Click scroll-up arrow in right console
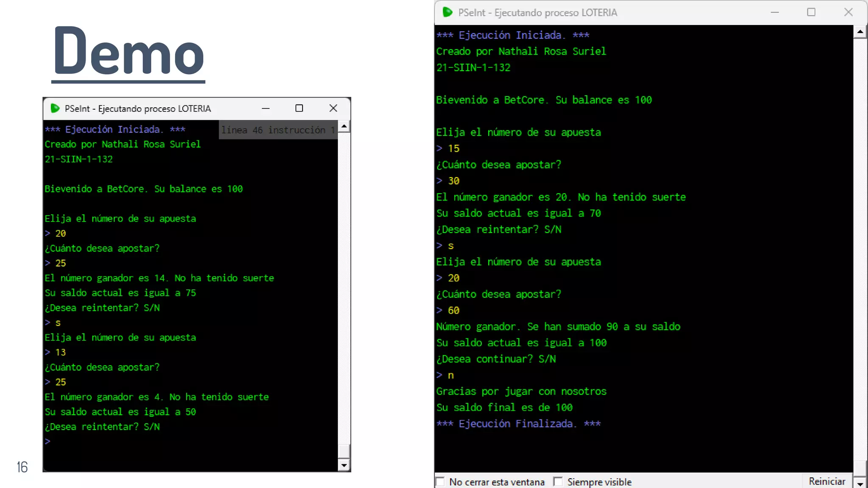The height and width of the screenshot is (488, 868). tap(860, 32)
